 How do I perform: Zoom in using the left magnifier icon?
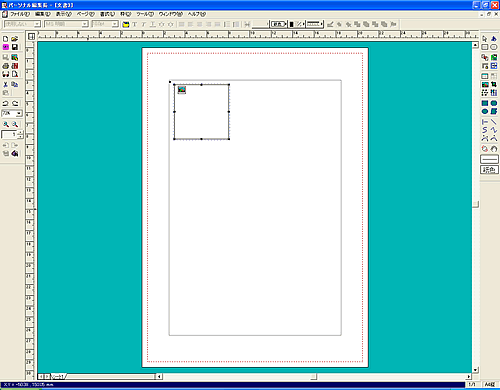pos(6,124)
